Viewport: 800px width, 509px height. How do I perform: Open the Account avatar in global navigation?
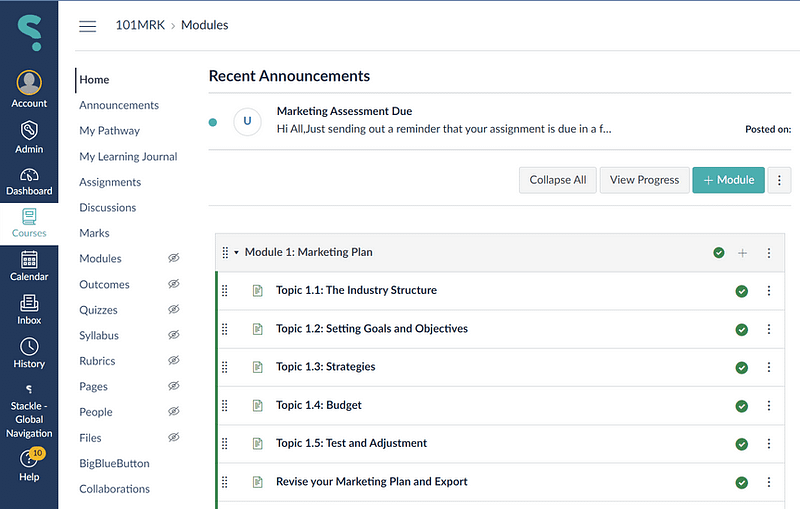[29, 83]
